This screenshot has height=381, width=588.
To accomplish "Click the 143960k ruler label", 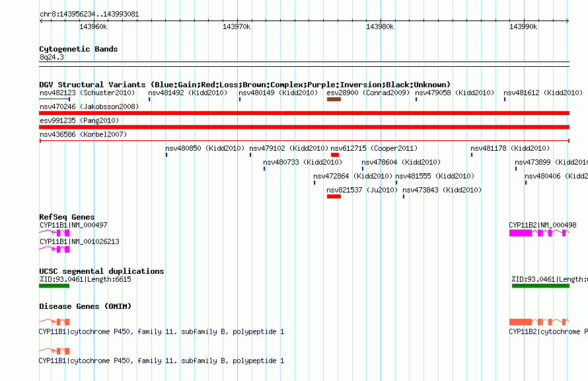I will (x=93, y=27).
